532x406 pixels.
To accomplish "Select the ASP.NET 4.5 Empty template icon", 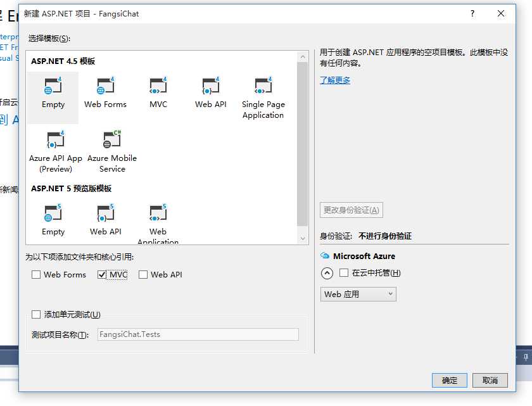I will tap(53, 86).
